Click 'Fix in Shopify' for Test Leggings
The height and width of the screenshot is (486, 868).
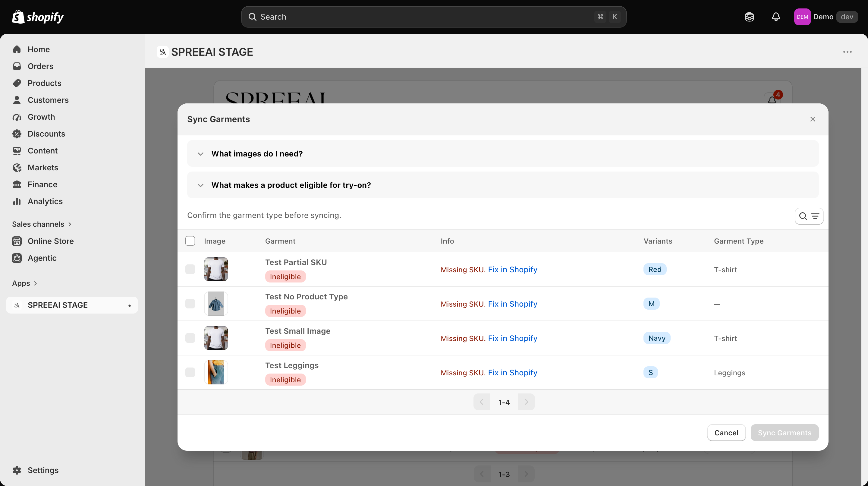(512, 373)
